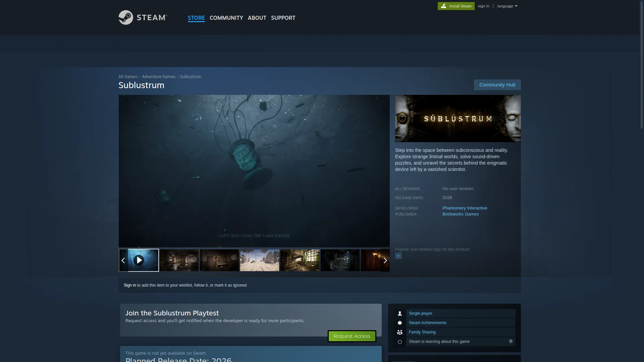644x362 pixels.
Task: Open the STORE menu
Action: [196, 18]
